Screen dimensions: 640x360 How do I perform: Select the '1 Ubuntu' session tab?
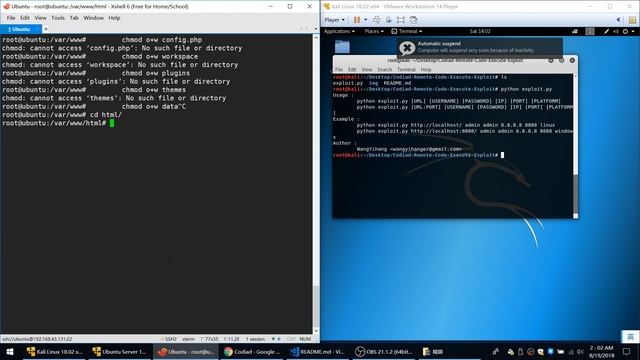pyautogui.click(x=20, y=29)
